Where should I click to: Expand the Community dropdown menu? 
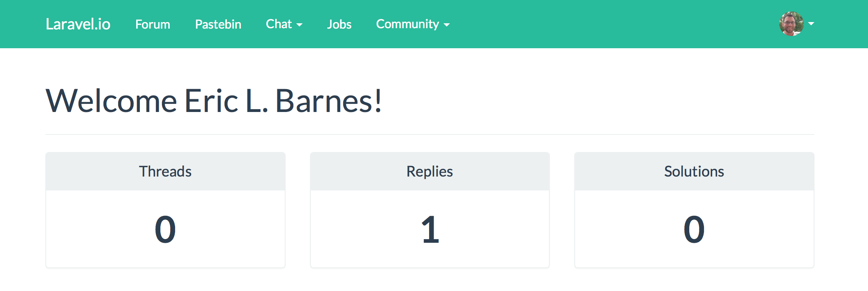pyautogui.click(x=413, y=24)
